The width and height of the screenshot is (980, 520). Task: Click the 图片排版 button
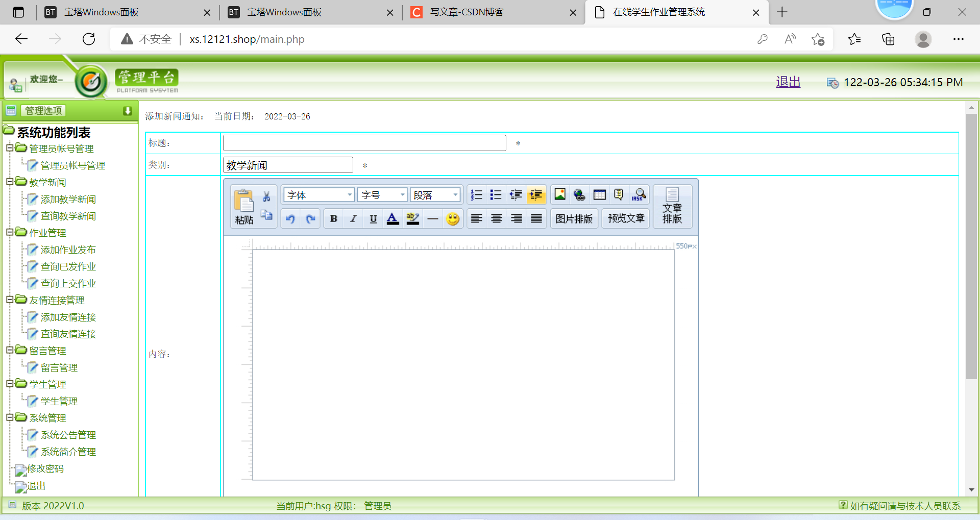point(574,219)
